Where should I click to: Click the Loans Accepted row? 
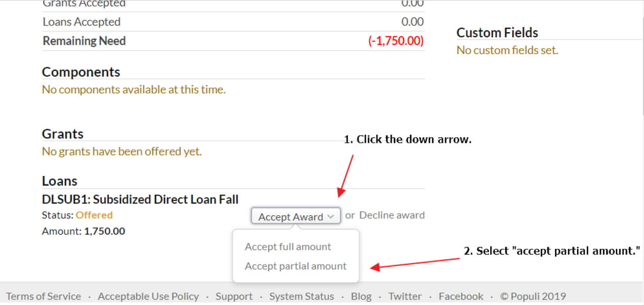tap(233, 22)
